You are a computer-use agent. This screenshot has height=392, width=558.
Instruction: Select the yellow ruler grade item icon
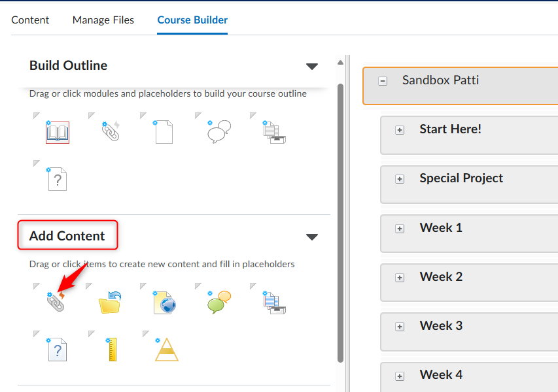(112, 350)
